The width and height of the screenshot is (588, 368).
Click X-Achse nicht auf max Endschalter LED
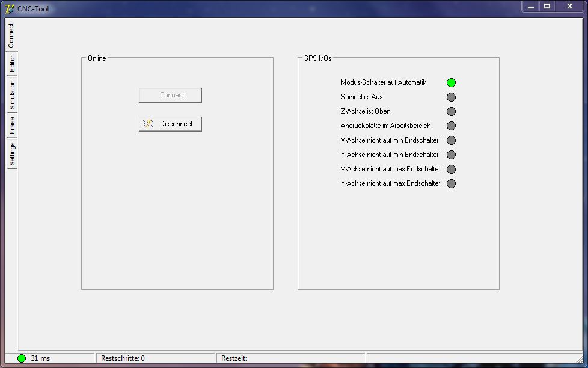(x=451, y=170)
